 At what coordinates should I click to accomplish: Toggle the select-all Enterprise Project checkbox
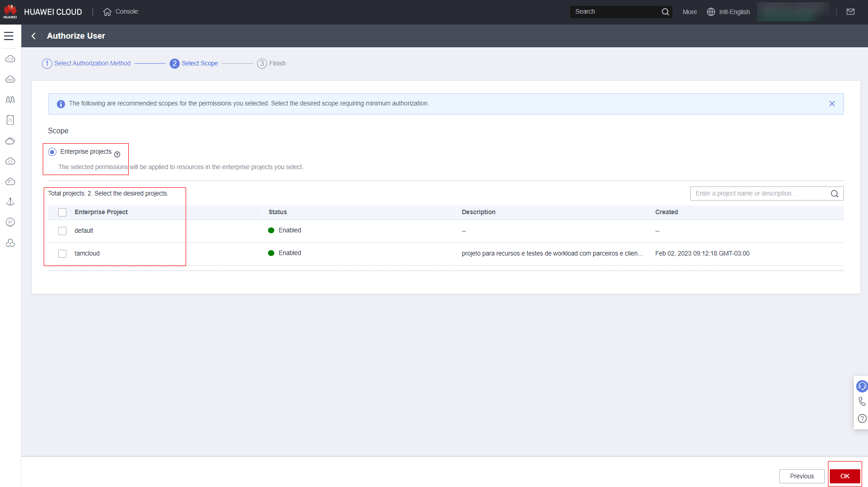[x=62, y=212]
